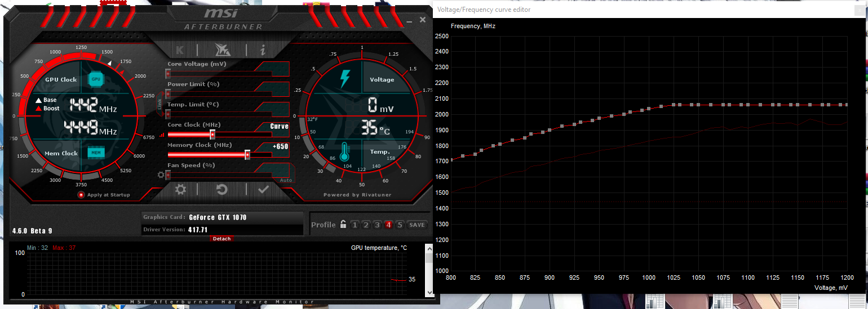Reset clocks with the circular arrow icon
868x309 pixels.
pyautogui.click(x=222, y=190)
